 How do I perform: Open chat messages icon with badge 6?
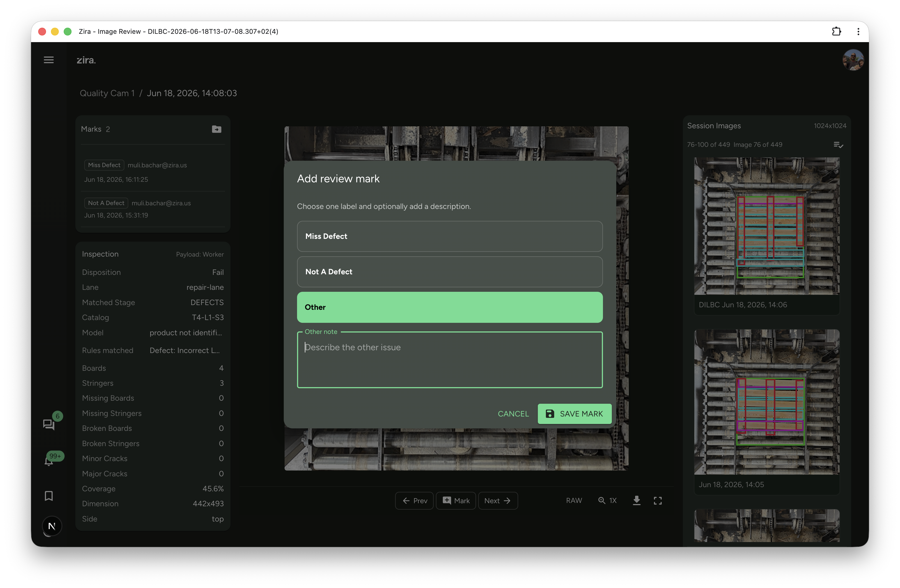point(49,425)
